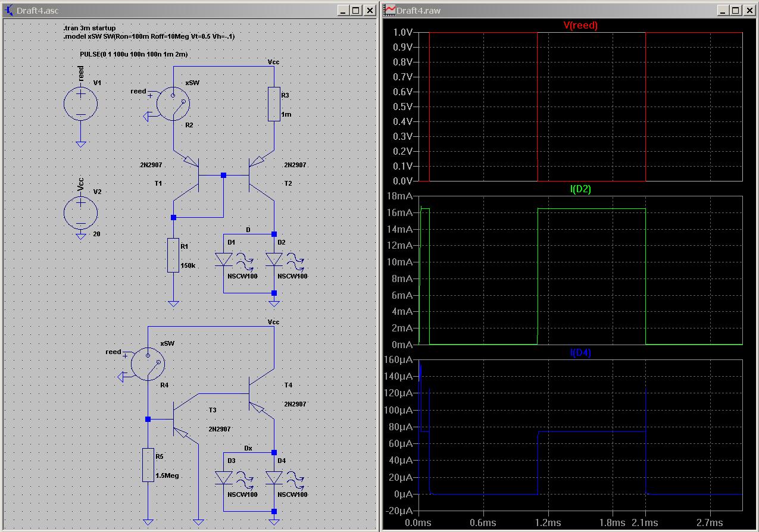Image resolution: width=759 pixels, height=532 pixels.
Task: Click resistor R1 150k symbol
Action: tap(173, 255)
